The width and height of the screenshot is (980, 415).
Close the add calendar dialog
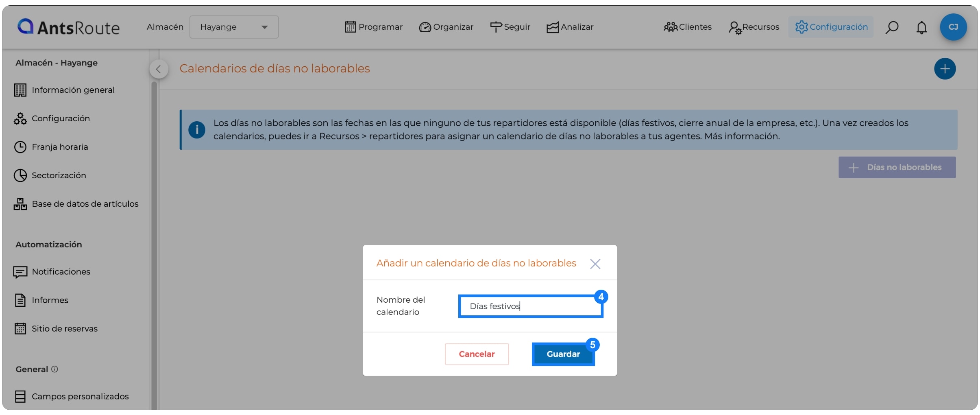(x=595, y=264)
